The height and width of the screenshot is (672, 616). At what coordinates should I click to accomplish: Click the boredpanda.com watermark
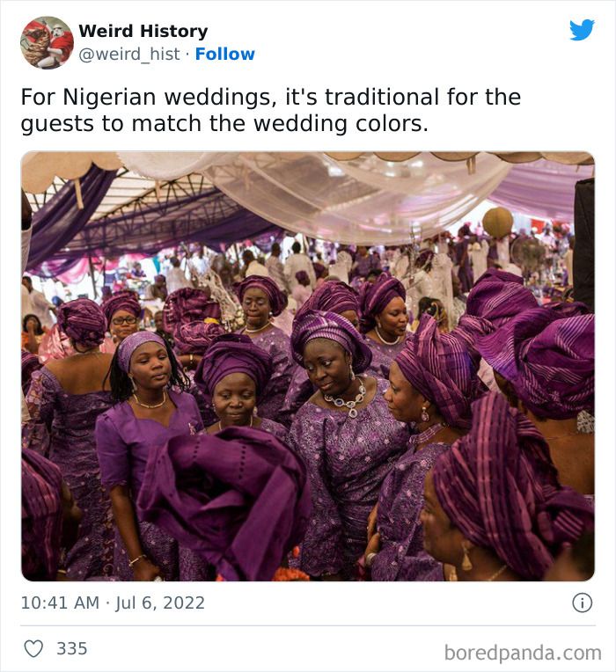(523, 653)
